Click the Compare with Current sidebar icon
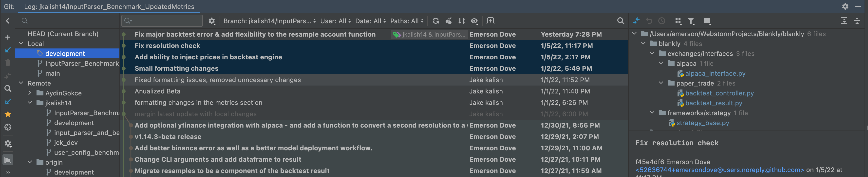868x177 pixels. [x=8, y=76]
